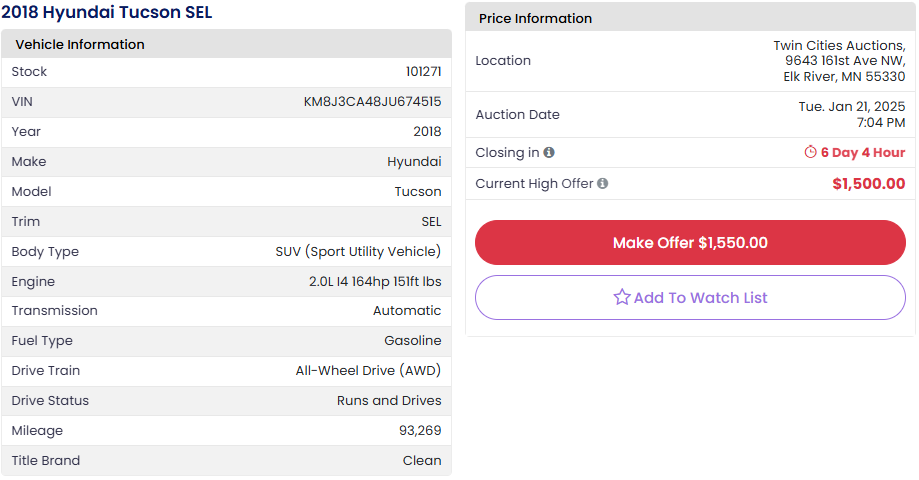Viewport: 919px width, 480px height.
Task: Click the info icon beside Closing in
Action: (x=549, y=153)
